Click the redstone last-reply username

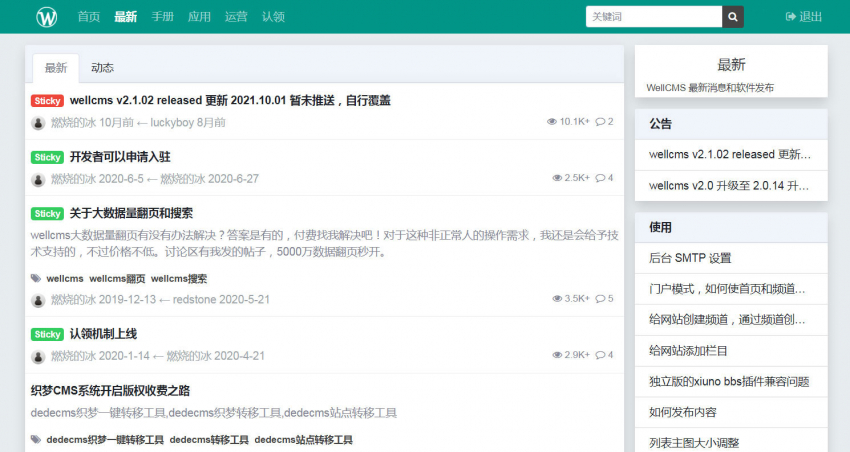tap(194, 299)
